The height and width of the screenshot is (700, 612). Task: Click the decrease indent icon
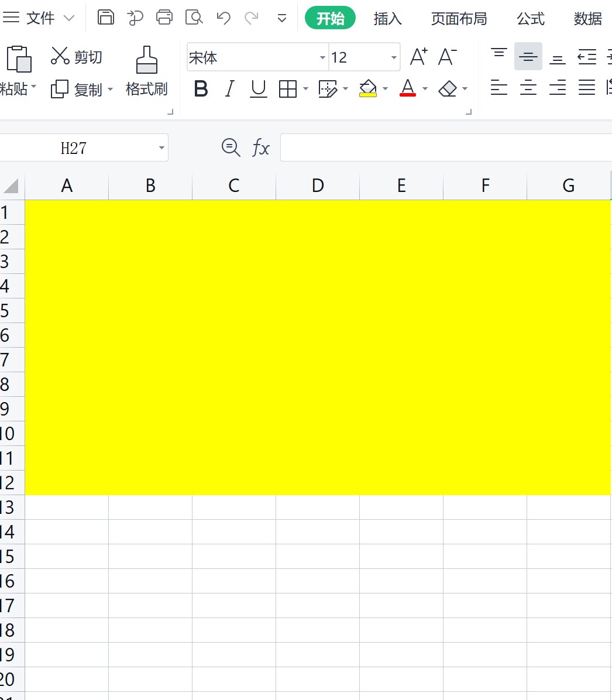(587, 57)
